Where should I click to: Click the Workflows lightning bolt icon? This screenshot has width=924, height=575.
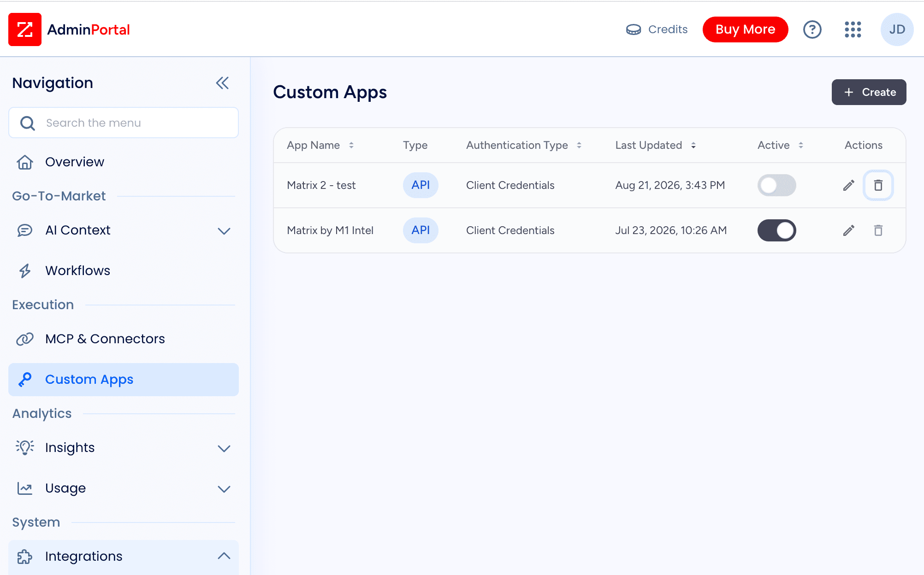point(25,271)
